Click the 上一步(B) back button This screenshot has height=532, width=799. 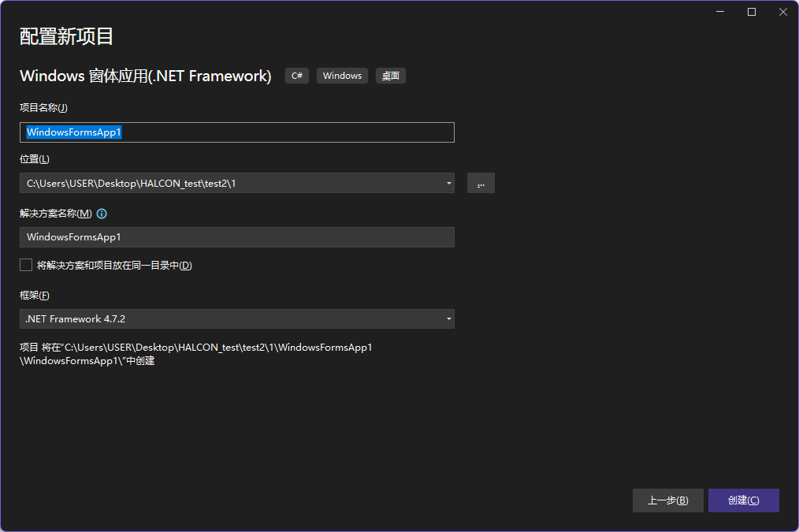click(667, 500)
